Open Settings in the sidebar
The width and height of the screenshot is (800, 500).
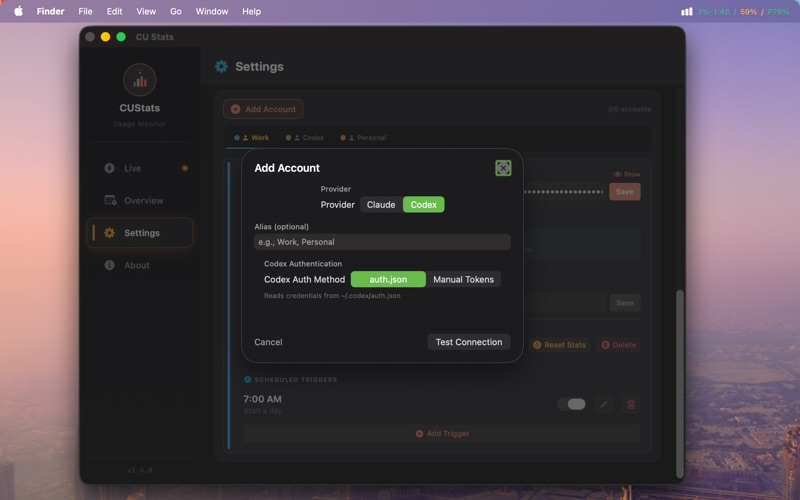pos(140,233)
